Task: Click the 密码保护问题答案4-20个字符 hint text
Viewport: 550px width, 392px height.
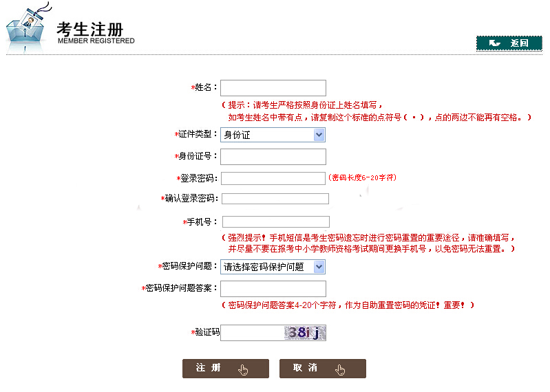Action: pyautogui.click(x=348, y=305)
